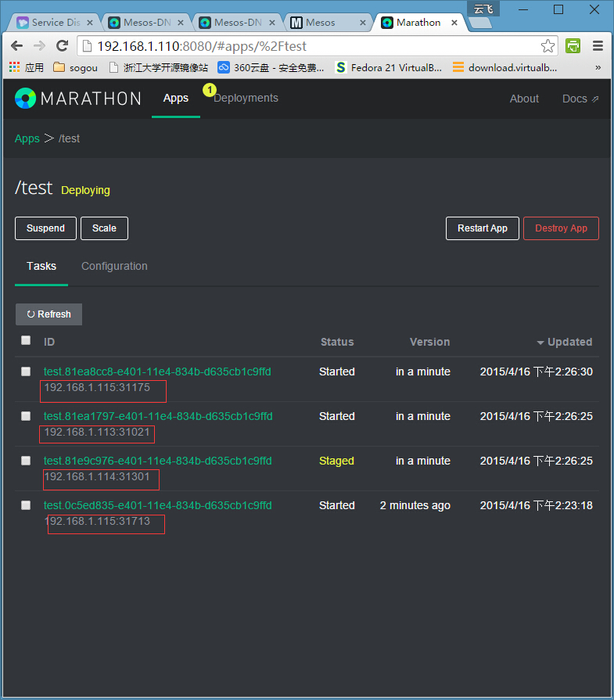This screenshot has width=614, height=700.
Task: Open the Apps navigation tab
Action: tap(175, 99)
